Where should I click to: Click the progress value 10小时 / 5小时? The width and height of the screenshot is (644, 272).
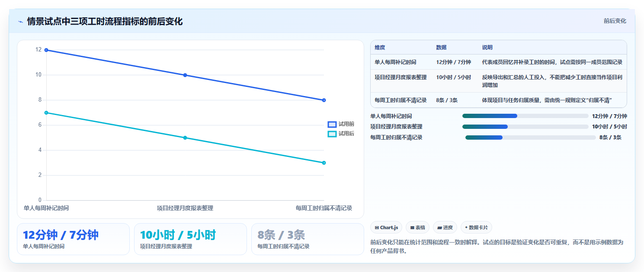(x=609, y=127)
